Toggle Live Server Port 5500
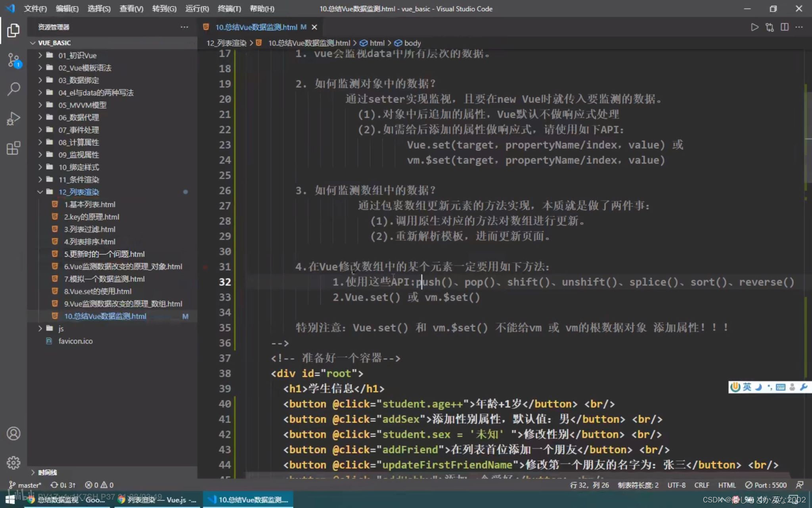Image resolution: width=812 pixels, height=508 pixels. coord(766,485)
